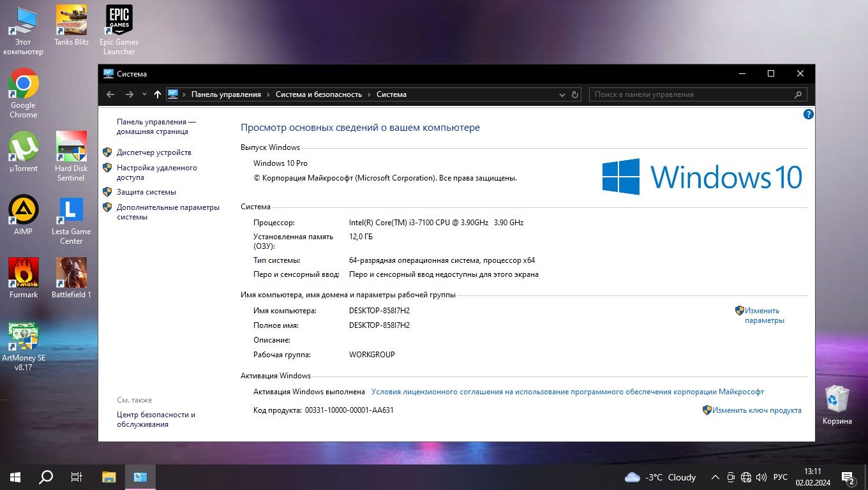Open Диспетчер устройств
Viewport: 868px width, 490px height.
[x=154, y=152]
